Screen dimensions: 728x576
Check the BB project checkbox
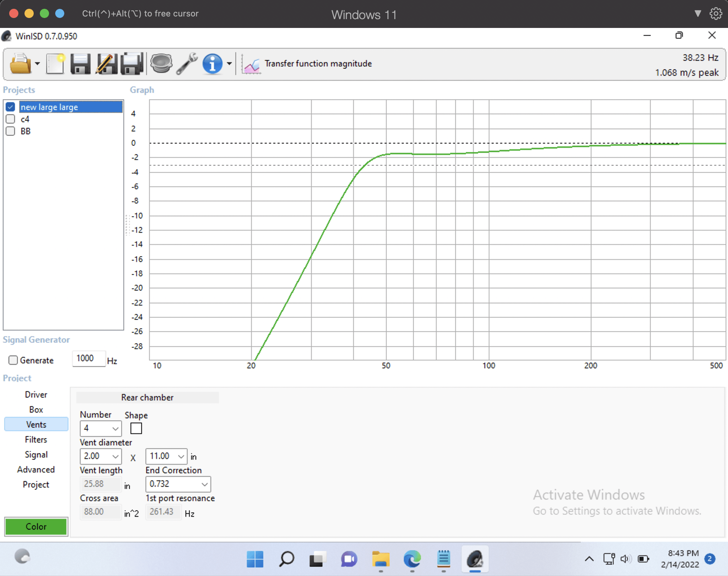pos(10,131)
